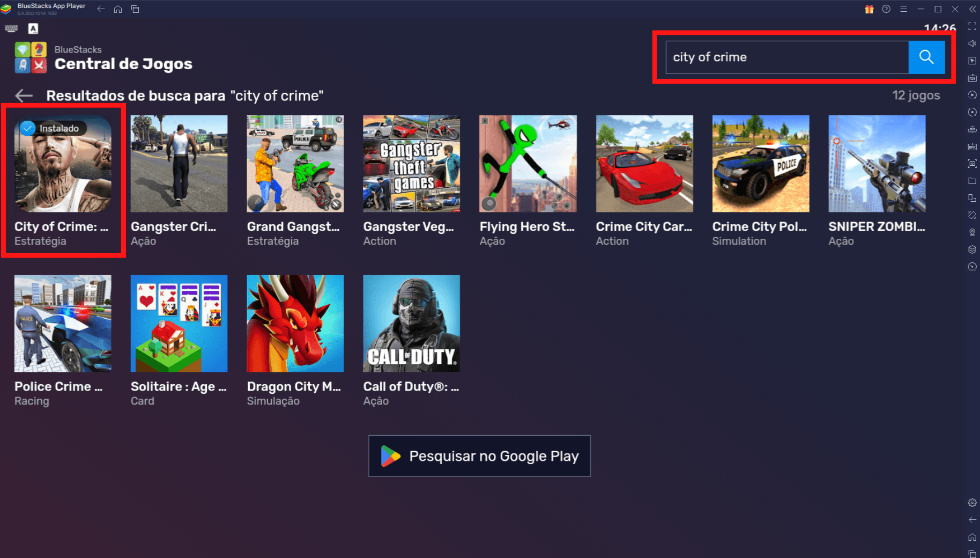Open the help question mark icon
980x558 pixels.
pos(886,9)
